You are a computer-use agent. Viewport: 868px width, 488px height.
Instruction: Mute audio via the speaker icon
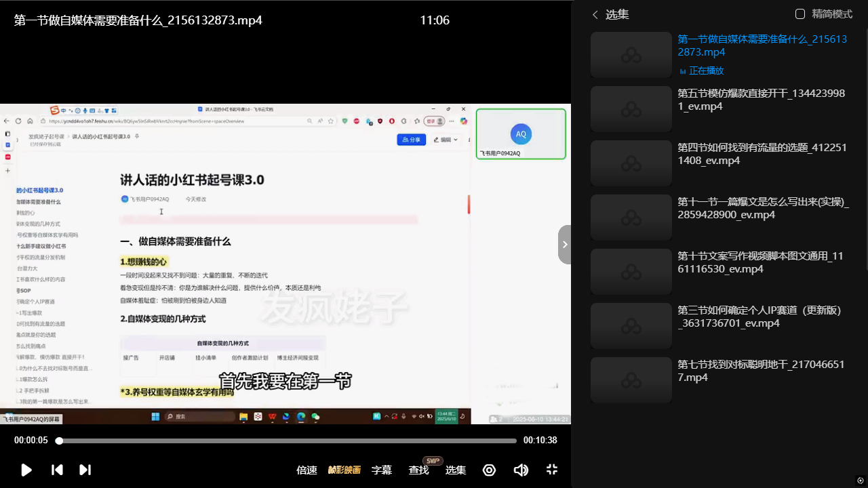(x=521, y=470)
